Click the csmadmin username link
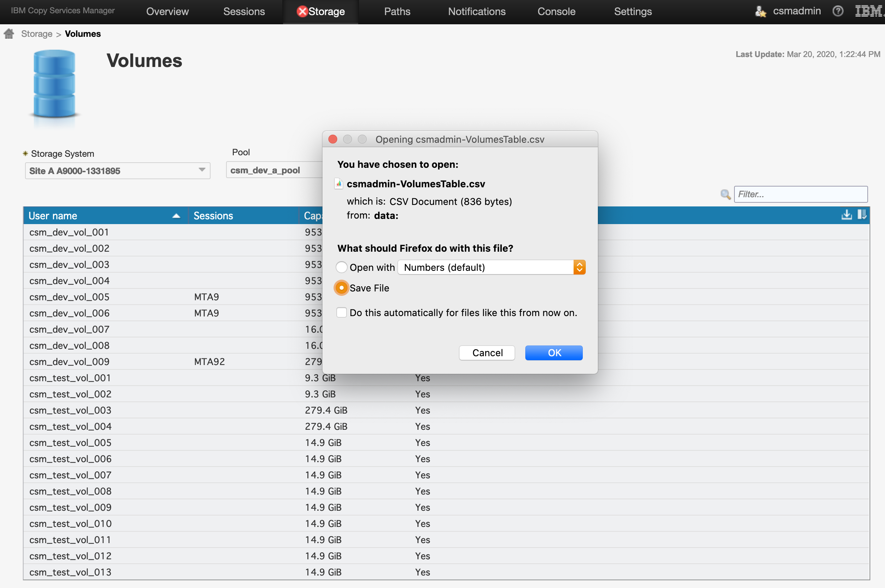The image size is (885, 588). pos(797,11)
